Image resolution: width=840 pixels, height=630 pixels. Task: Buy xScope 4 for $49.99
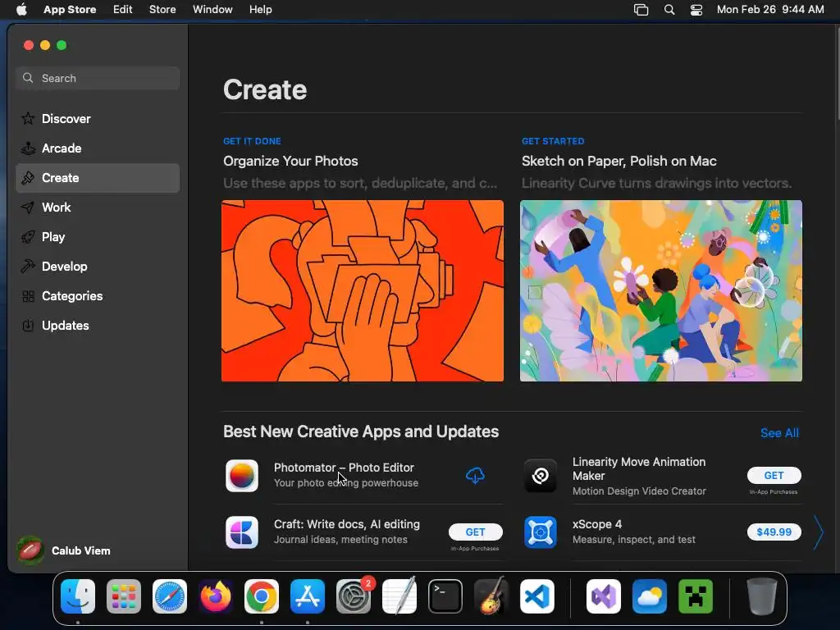(x=774, y=532)
